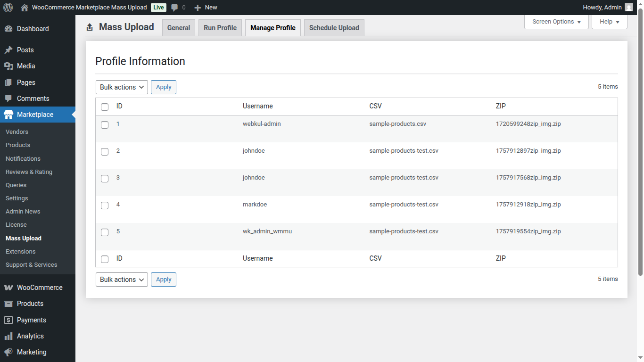Check the checkbox for profile ID 1
644x362 pixels.
[104, 125]
